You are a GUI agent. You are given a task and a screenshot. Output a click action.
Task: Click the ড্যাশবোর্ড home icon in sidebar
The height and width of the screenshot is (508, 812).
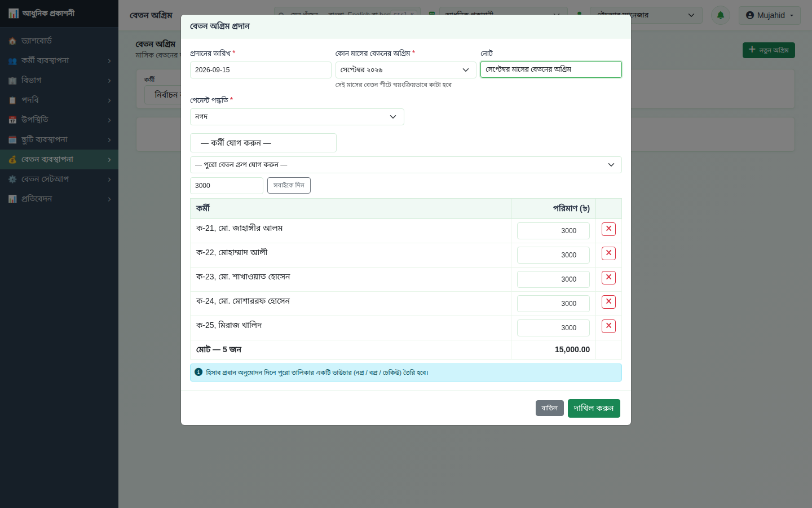pyautogui.click(x=12, y=41)
